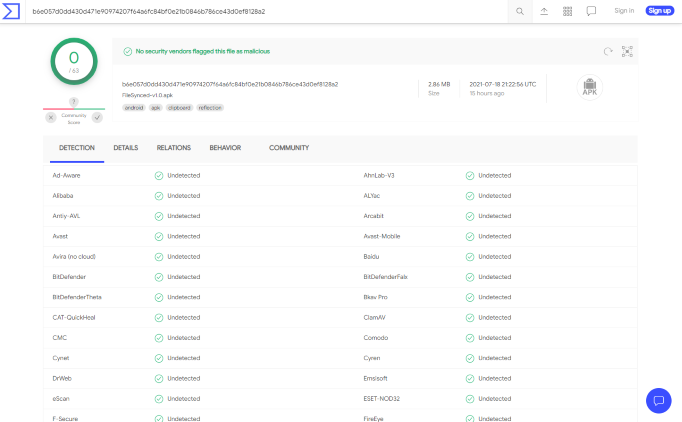
Task: Open the COMMUNITY tab
Action: point(289,148)
